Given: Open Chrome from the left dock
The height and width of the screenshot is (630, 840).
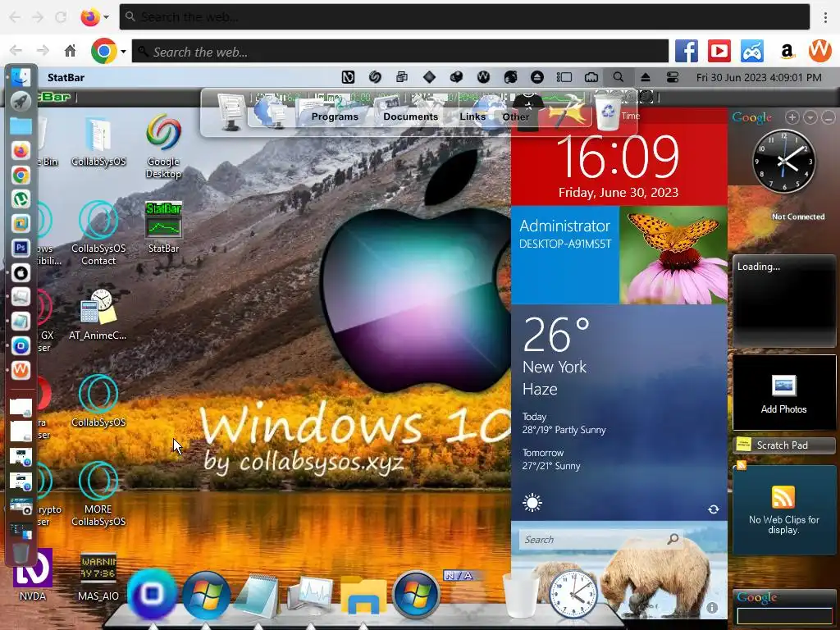Looking at the screenshot, I should [21, 176].
